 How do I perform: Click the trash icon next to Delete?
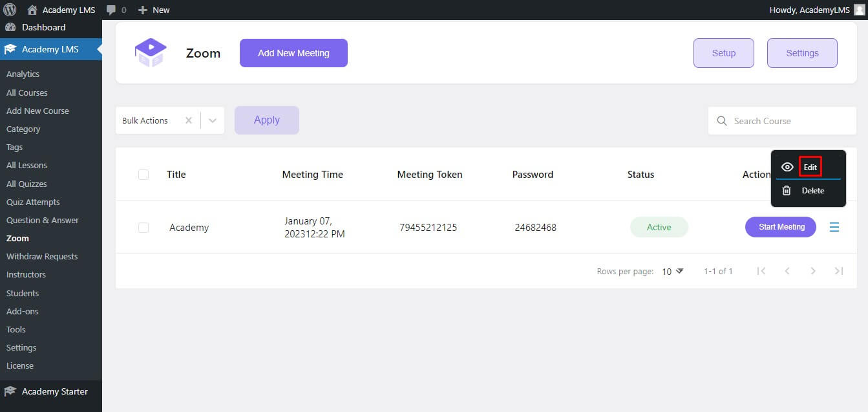[x=787, y=190]
